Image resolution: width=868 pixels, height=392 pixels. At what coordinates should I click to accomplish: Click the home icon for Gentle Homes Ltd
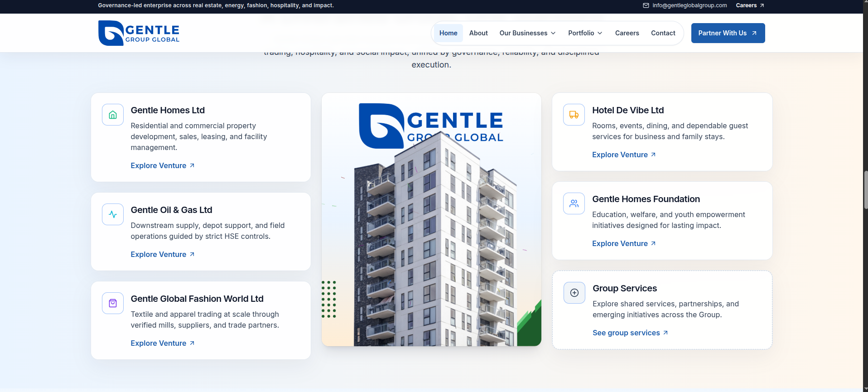pos(113,115)
